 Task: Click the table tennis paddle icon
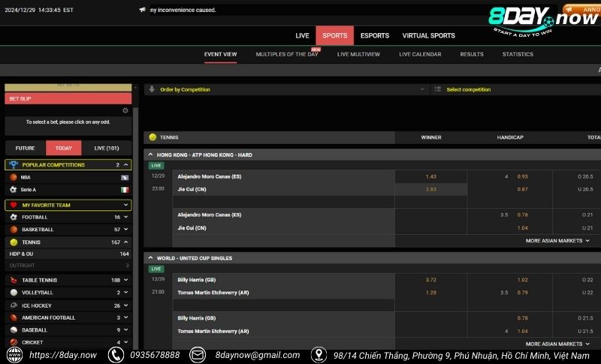pyautogui.click(x=14, y=280)
